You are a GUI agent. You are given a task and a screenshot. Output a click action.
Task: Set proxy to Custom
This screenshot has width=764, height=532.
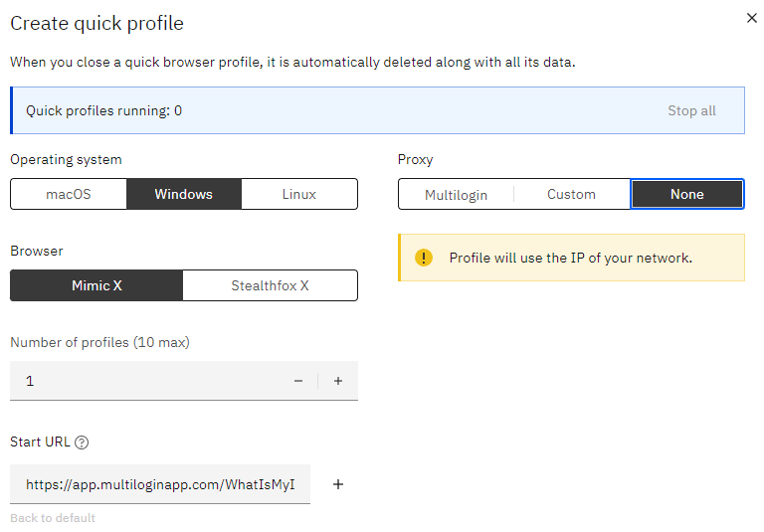(572, 194)
